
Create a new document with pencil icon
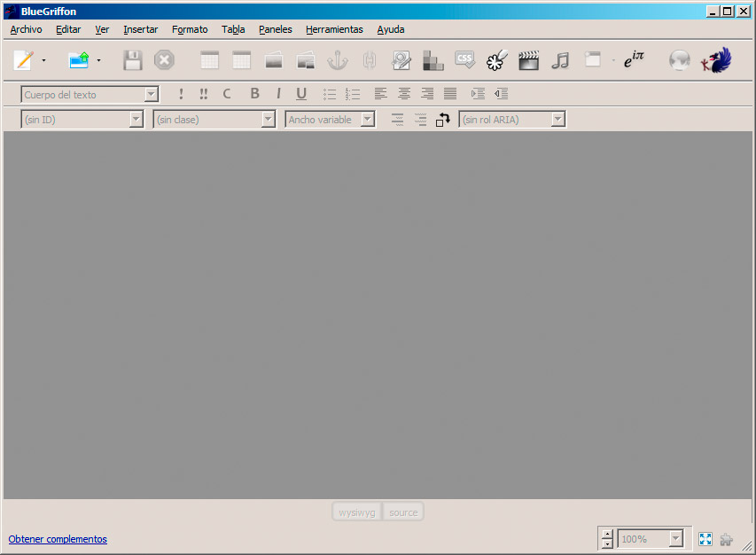click(x=23, y=60)
